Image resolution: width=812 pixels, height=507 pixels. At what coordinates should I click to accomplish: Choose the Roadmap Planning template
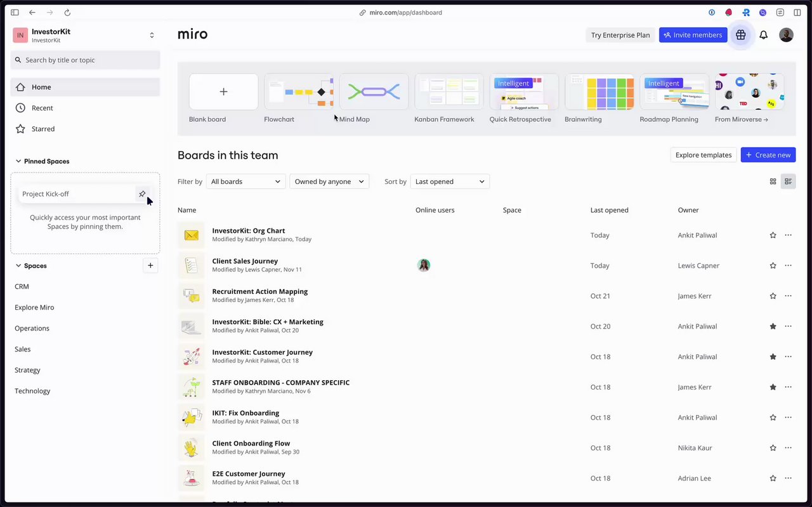[674, 92]
